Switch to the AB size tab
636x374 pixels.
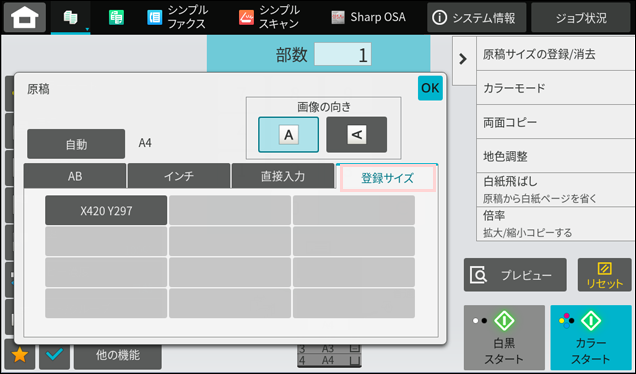(x=75, y=176)
